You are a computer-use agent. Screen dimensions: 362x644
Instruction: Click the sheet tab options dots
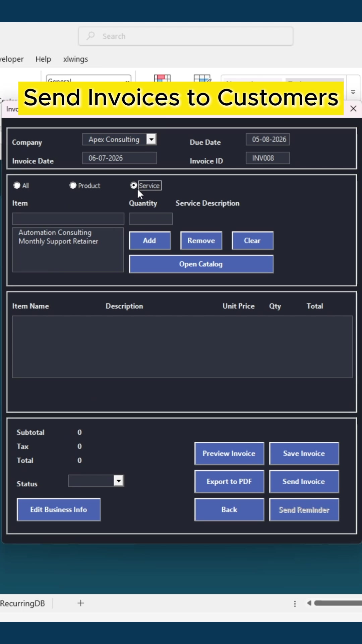(295, 604)
